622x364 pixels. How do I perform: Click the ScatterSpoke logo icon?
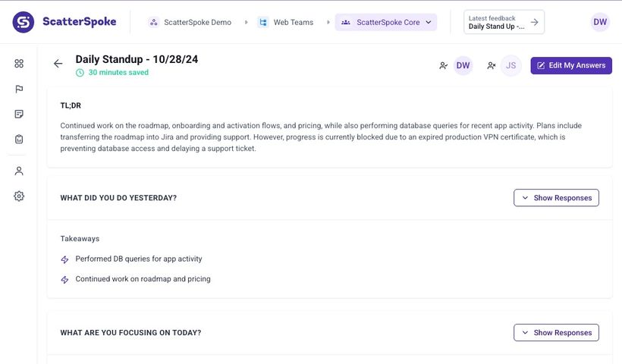click(x=23, y=22)
